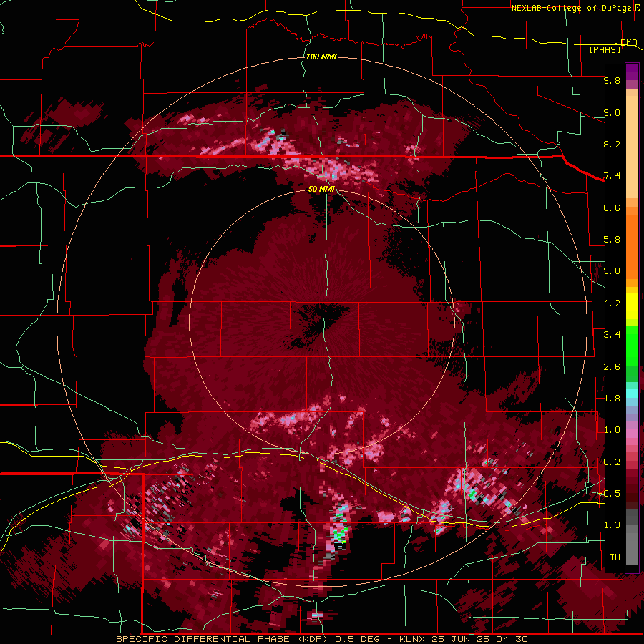Click the -1.3 scale value
644x644 pixels.
click(609, 525)
